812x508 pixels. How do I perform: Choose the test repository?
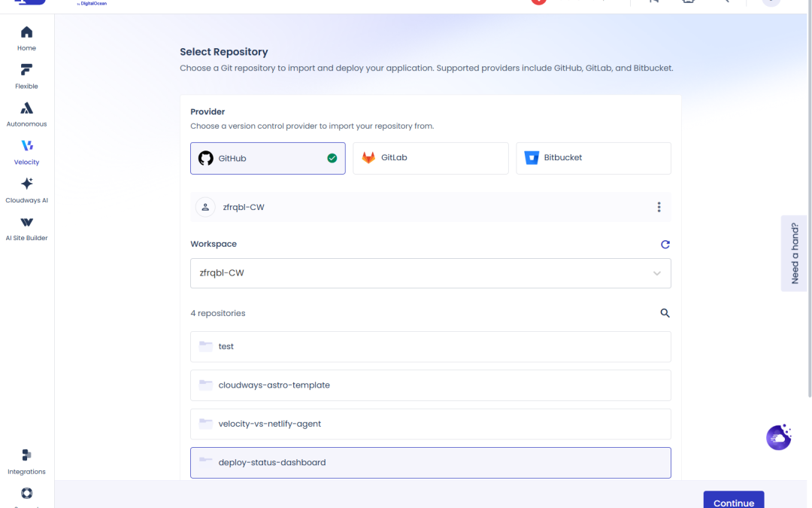(x=430, y=347)
